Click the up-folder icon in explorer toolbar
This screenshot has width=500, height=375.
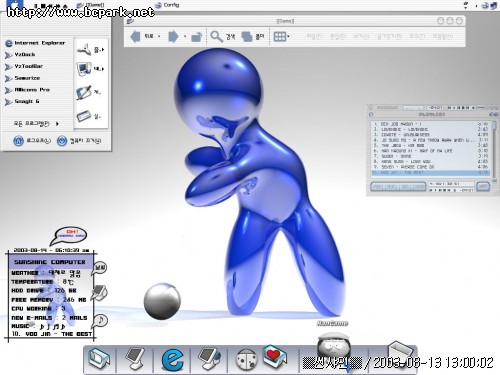[x=197, y=36]
